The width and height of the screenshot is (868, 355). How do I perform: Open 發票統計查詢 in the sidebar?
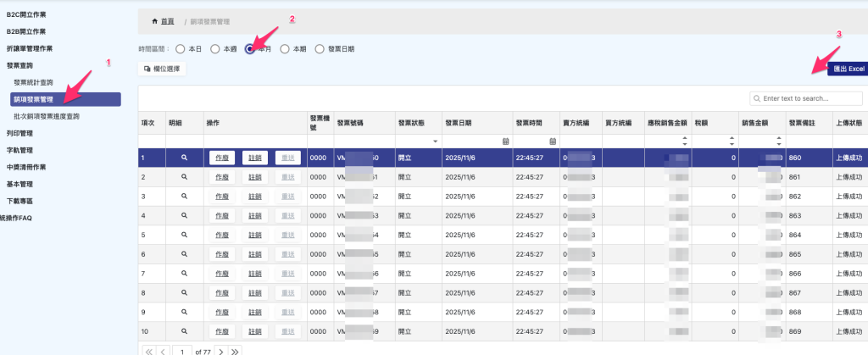tap(34, 82)
